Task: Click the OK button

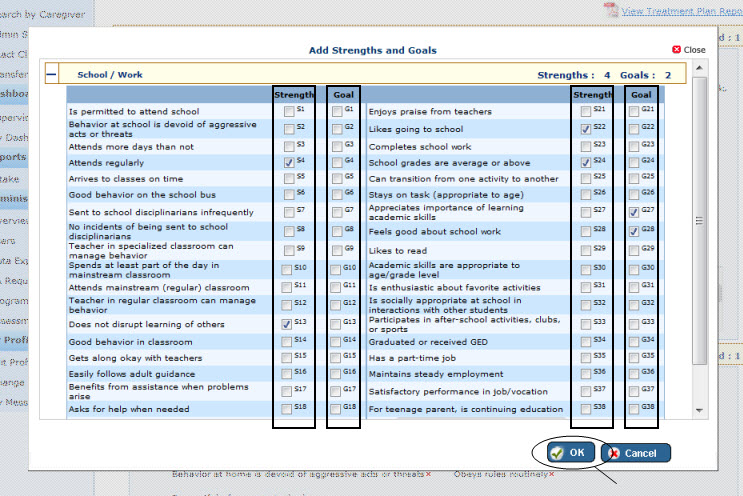Action: tap(571, 452)
